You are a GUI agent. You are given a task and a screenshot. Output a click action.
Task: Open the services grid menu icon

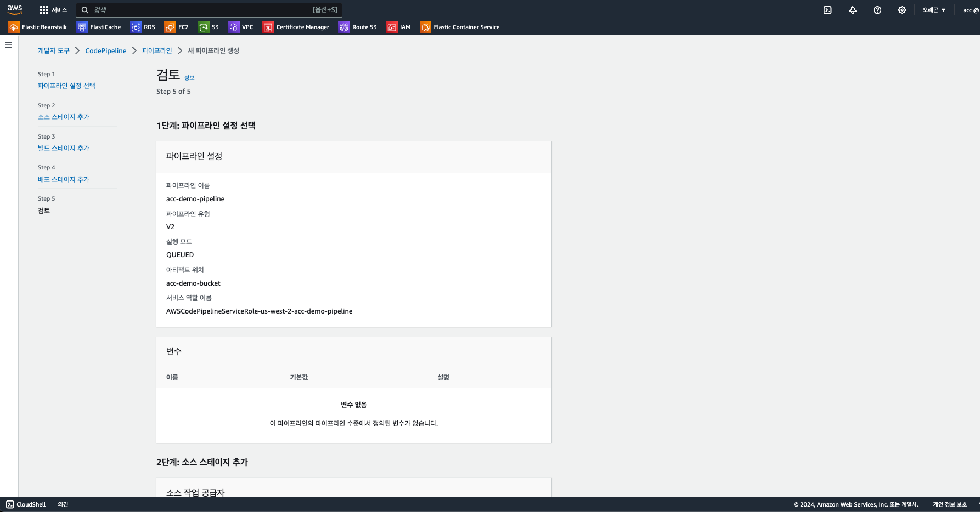[44, 10]
